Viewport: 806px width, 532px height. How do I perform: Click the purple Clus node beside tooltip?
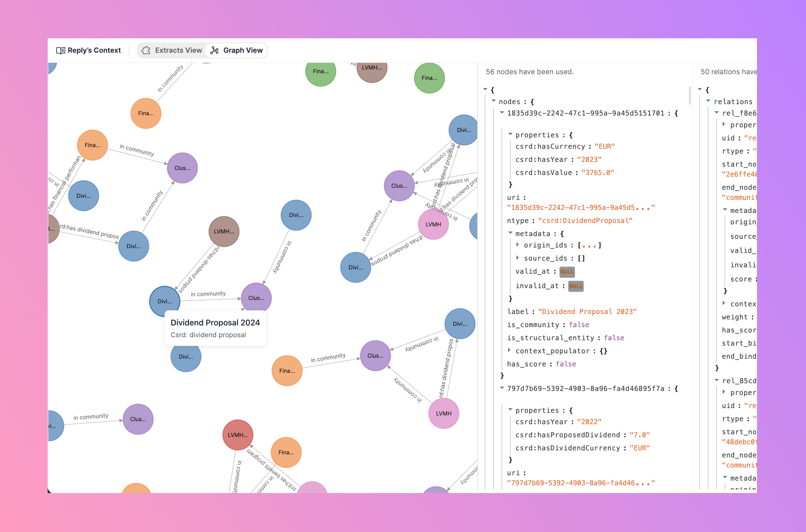click(256, 298)
